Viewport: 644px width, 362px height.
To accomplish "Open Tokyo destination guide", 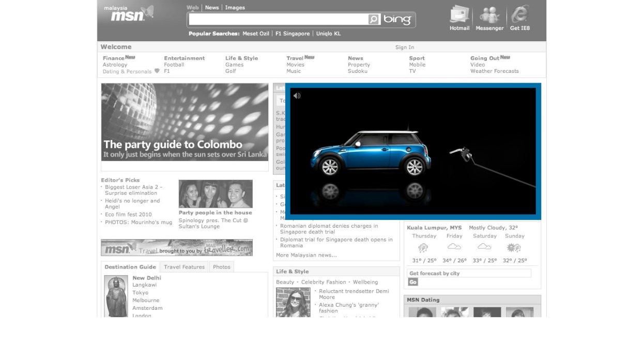I will (x=140, y=293).
